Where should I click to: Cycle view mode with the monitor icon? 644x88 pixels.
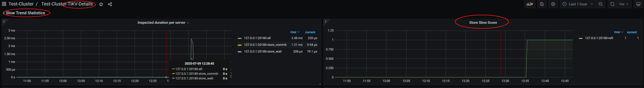(x=638, y=4)
